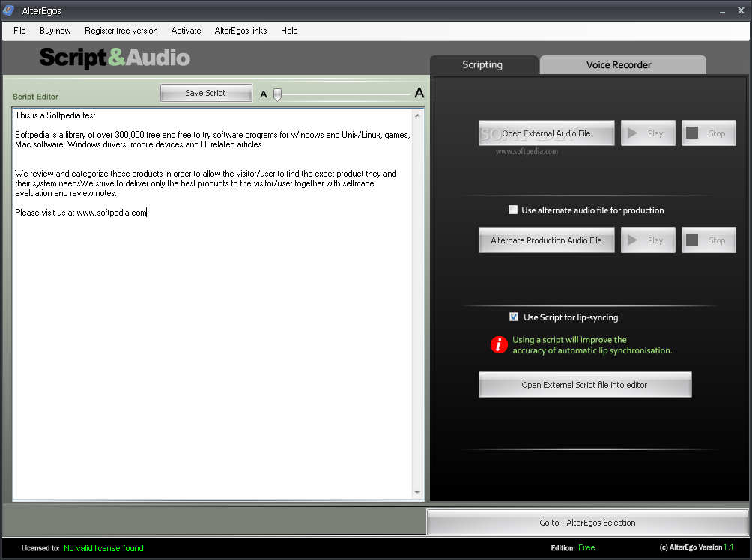Stop the external audio file playback
Image resolution: width=752 pixels, height=560 pixels.
(x=709, y=133)
